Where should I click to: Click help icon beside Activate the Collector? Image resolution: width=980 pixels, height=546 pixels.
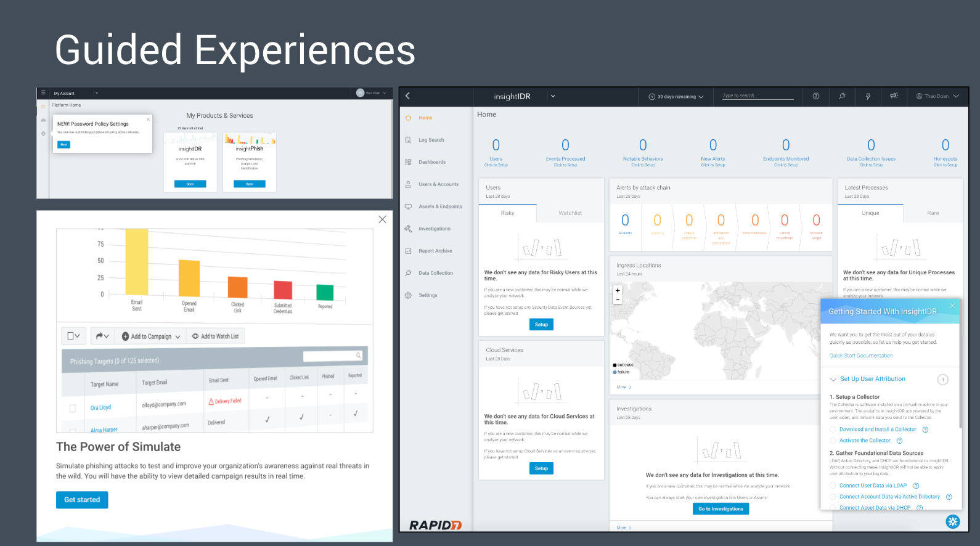tap(899, 441)
